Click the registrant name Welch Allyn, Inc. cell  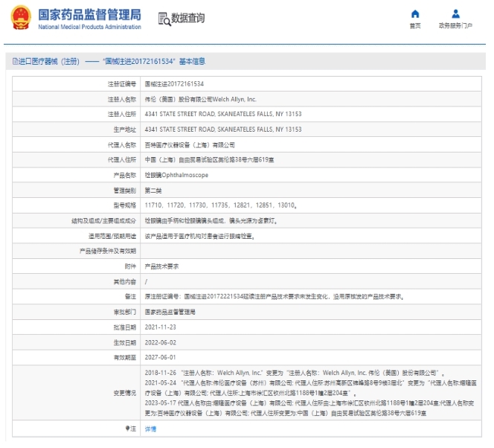click(x=199, y=99)
